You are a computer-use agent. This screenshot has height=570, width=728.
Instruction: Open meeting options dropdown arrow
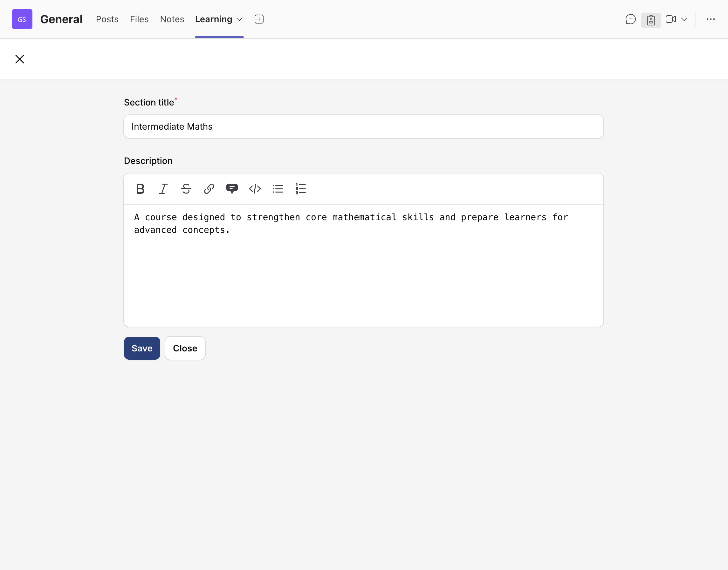[684, 19]
